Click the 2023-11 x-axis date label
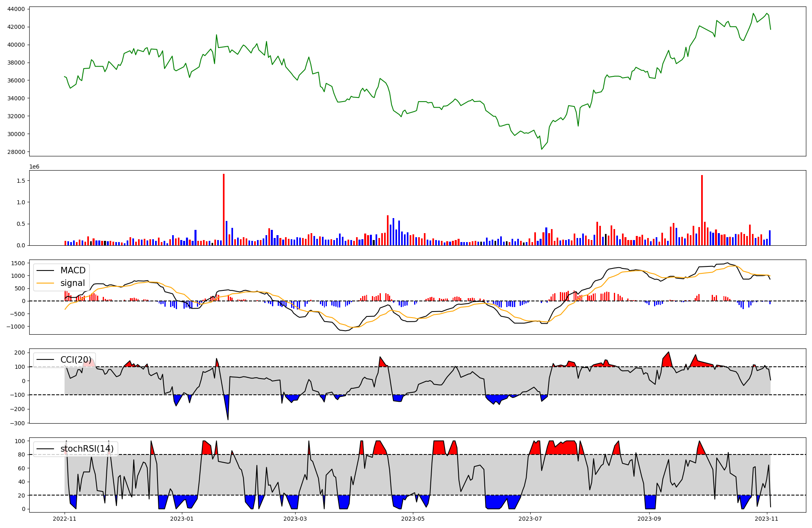The height and width of the screenshot is (528, 812). pyautogui.click(x=767, y=519)
